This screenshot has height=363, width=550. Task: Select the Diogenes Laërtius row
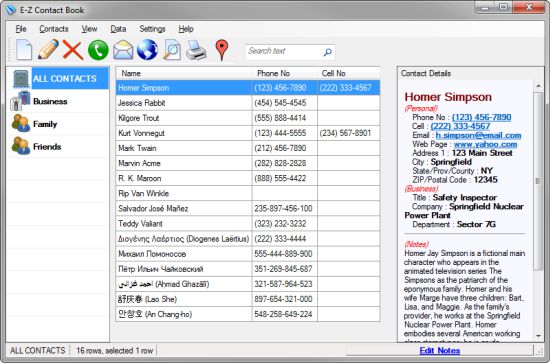point(248,238)
